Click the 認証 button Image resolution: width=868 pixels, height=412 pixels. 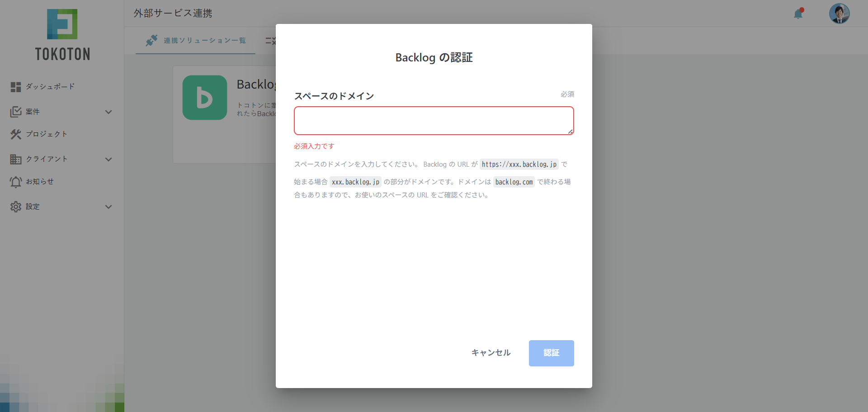552,353
